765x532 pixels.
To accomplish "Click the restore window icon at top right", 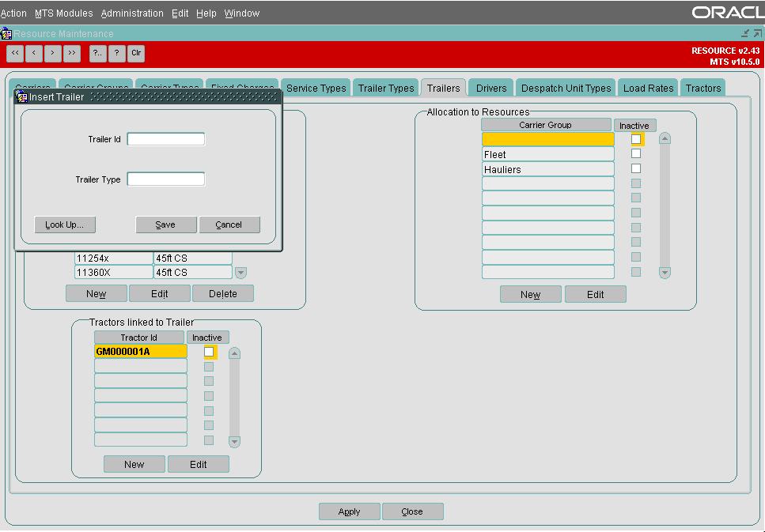I will pos(757,33).
